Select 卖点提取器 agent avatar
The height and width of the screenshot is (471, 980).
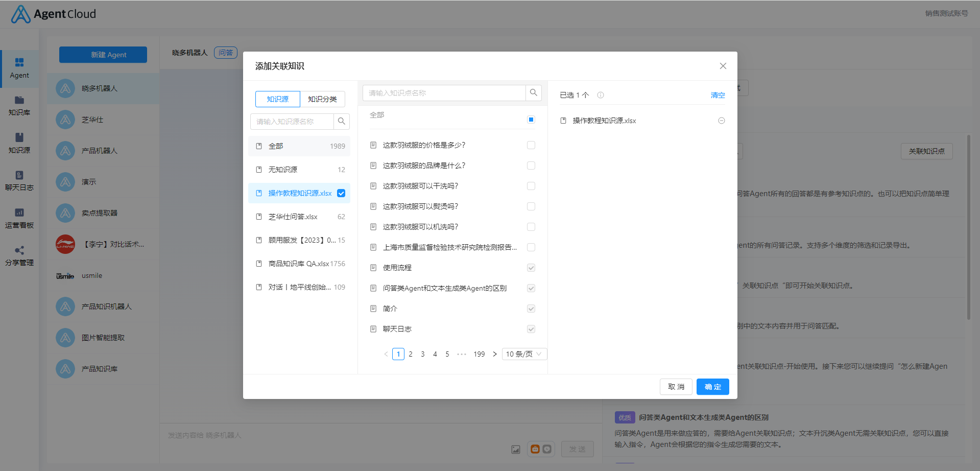click(x=65, y=213)
